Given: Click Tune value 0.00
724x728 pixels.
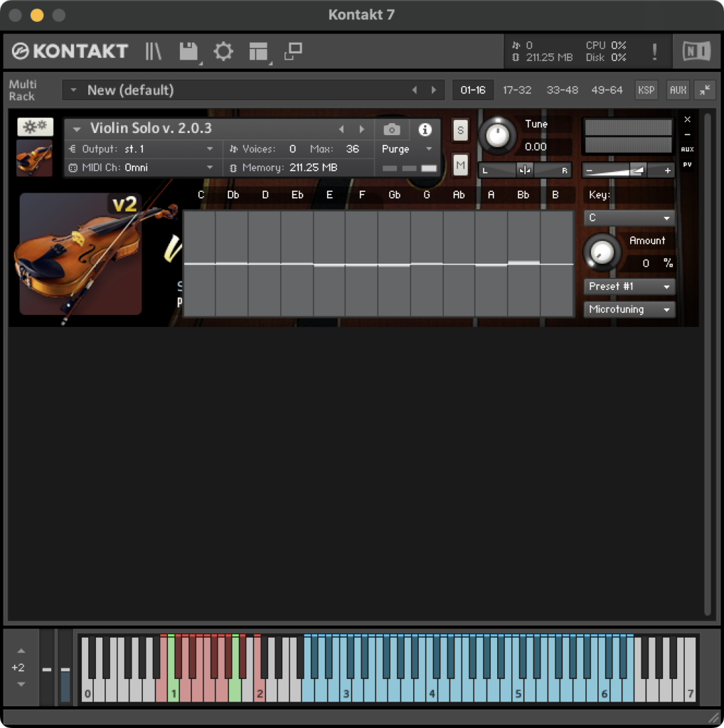Looking at the screenshot, I should [536, 146].
